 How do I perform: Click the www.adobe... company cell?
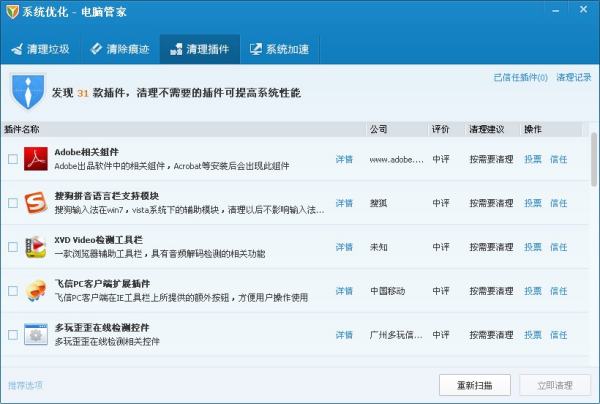(x=396, y=160)
